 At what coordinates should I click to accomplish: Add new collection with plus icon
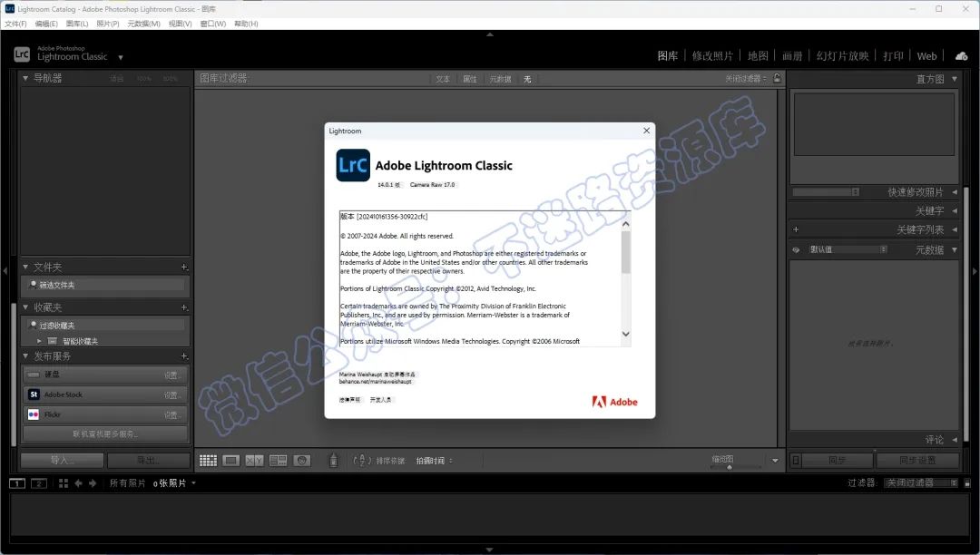point(184,307)
